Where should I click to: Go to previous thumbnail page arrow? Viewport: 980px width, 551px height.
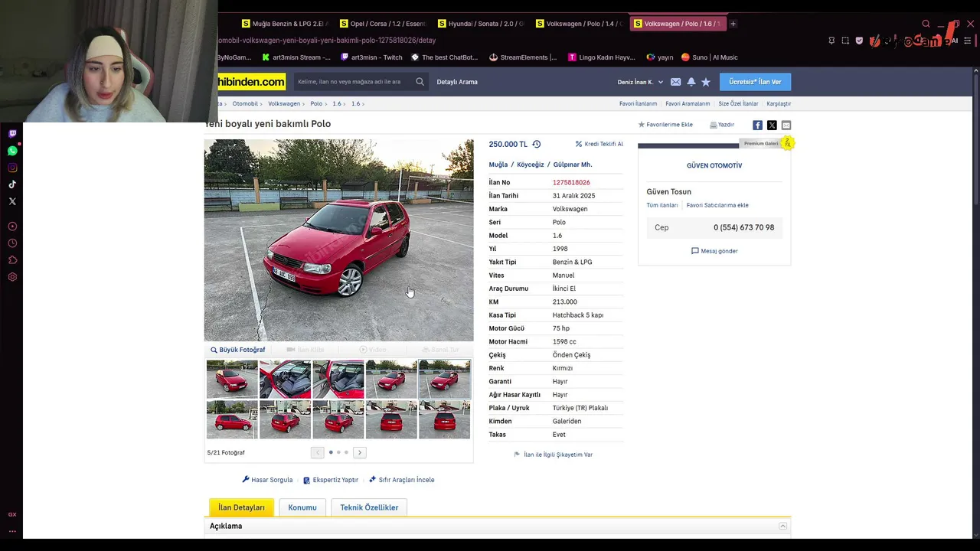317,452
